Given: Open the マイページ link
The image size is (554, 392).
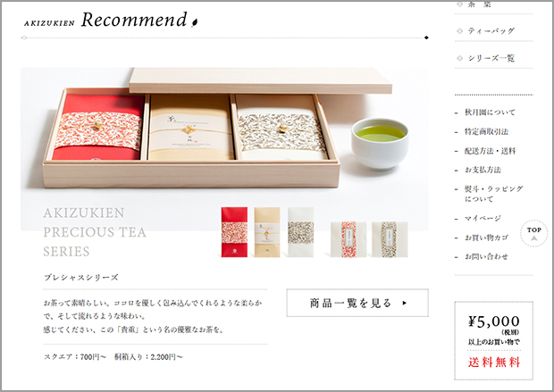Looking at the screenshot, I should point(483,218).
